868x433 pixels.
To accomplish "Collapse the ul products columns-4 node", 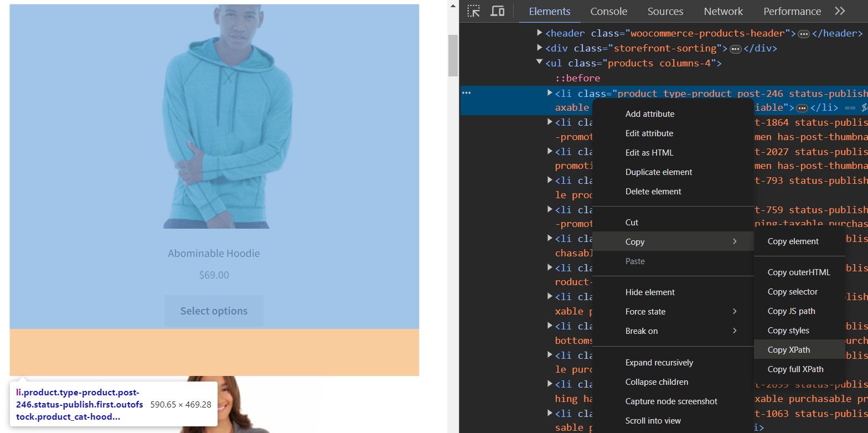I will click(540, 63).
